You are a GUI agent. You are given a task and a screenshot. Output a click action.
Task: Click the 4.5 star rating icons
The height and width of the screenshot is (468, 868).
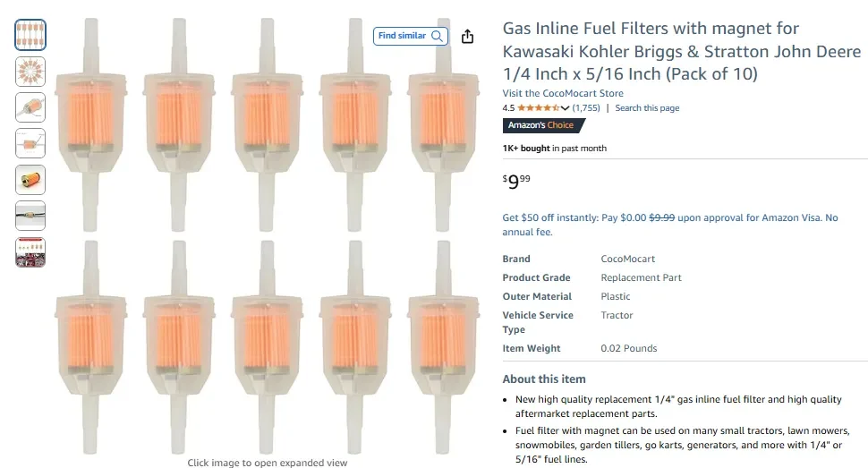pos(539,108)
